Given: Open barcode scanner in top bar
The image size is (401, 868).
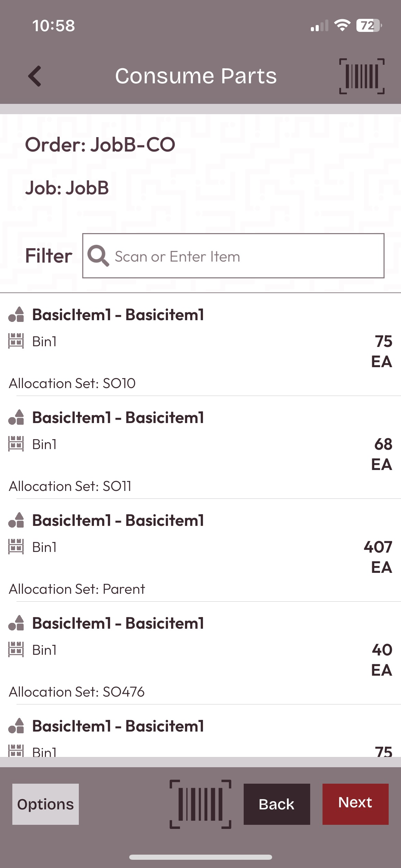Looking at the screenshot, I should (x=362, y=76).
